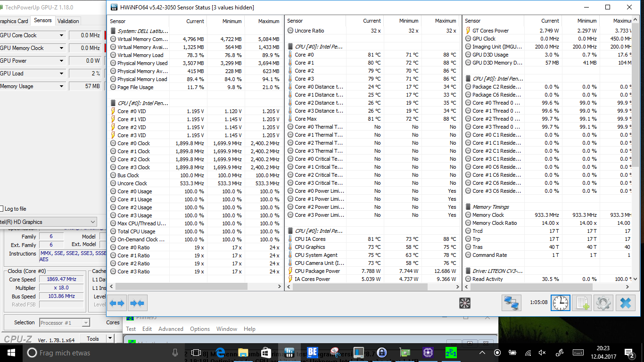Switch to the Graphics Card tab in GPU-Z
Image resolution: width=644 pixels, height=362 pixels.
pyautogui.click(x=15, y=21)
